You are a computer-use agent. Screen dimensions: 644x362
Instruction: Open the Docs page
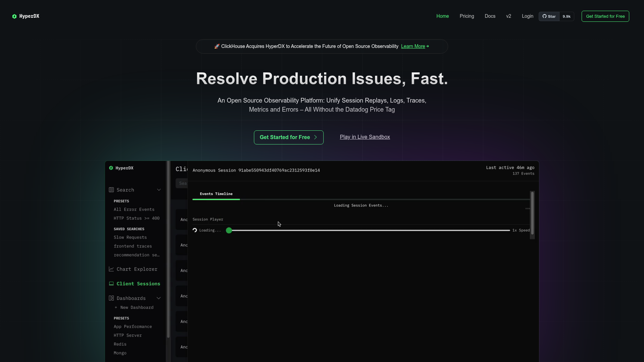[x=490, y=16]
